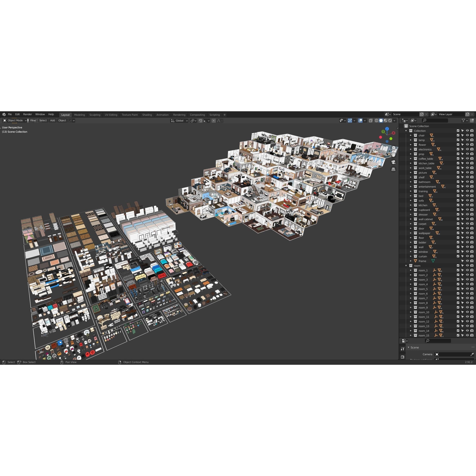Switch to the Shading workspace tab
Image resolution: width=476 pixels, height=476 pixels.
click(147, 115)
